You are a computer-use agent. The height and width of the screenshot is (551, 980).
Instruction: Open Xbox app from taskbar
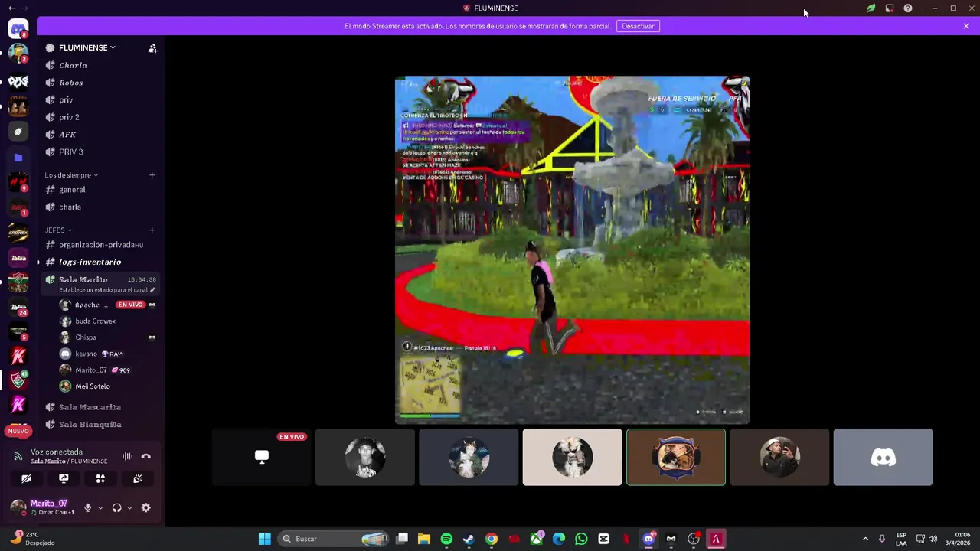[x=536, y=539]
